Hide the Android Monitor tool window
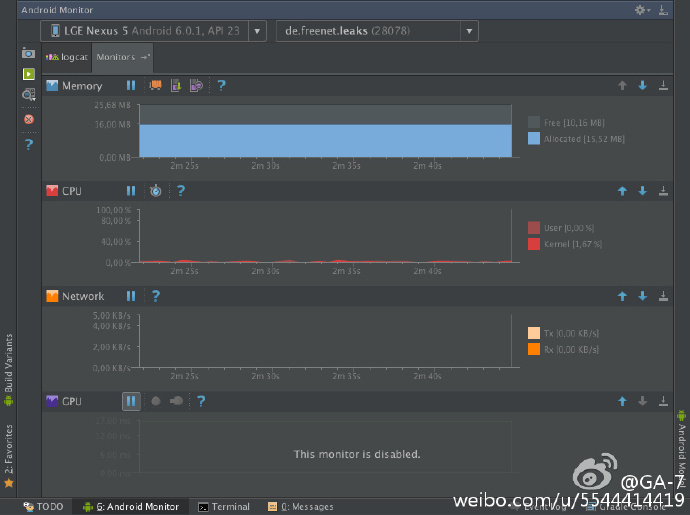This screenshot has height=515, width=690. click(663, 10)
